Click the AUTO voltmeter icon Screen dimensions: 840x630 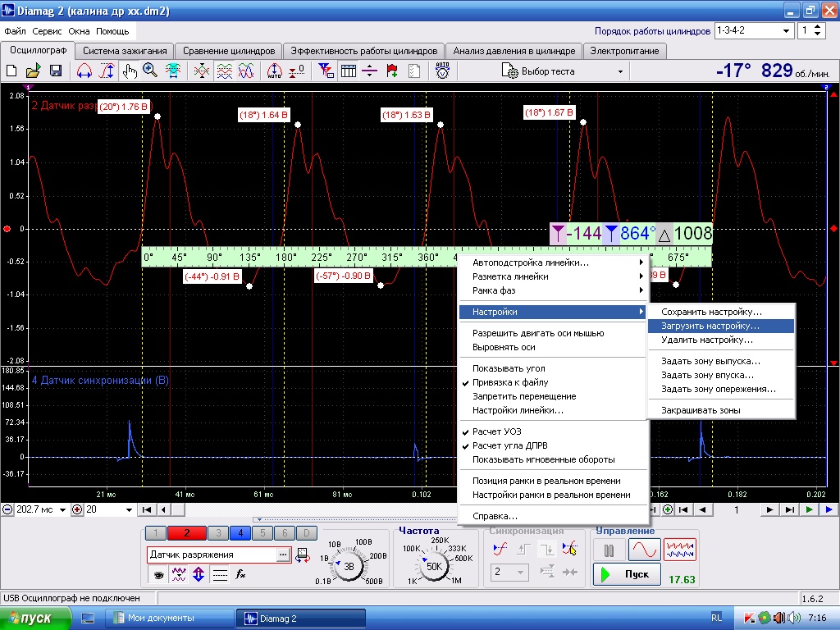click(x=442, y=71)
